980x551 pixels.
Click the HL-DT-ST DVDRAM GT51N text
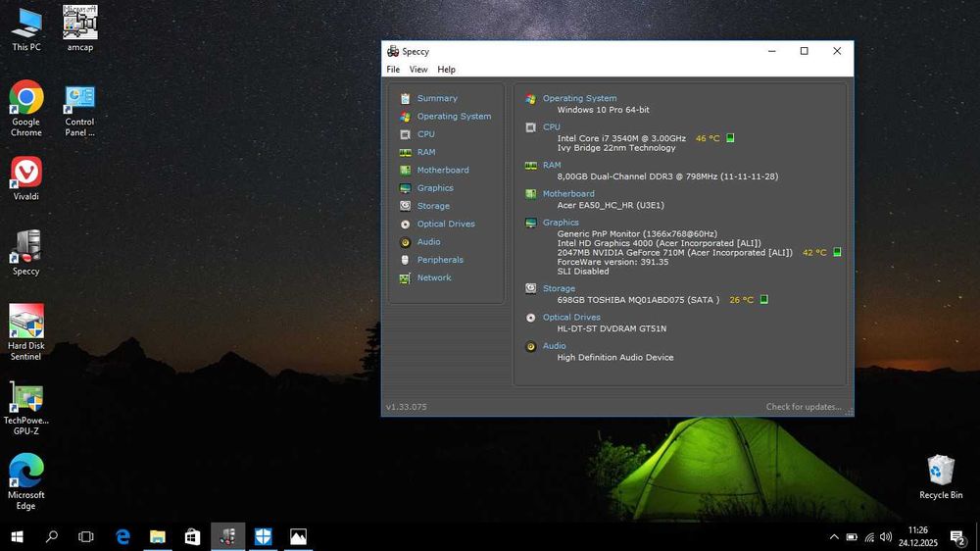click(x=612, y=328)
